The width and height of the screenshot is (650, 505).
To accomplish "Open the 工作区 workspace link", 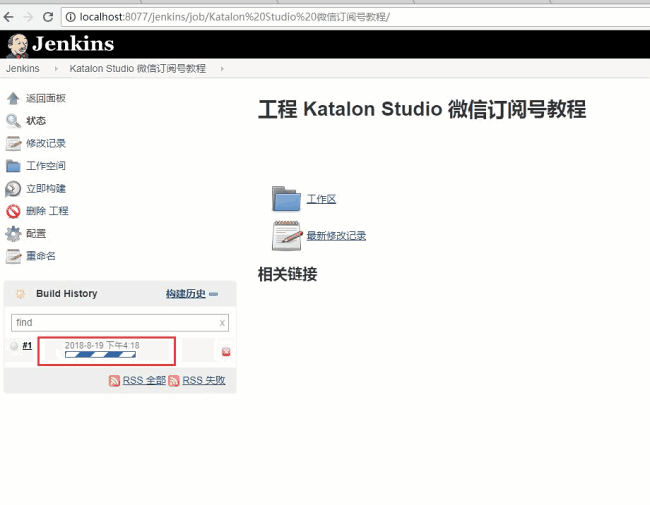I will [x=321, y=199].
